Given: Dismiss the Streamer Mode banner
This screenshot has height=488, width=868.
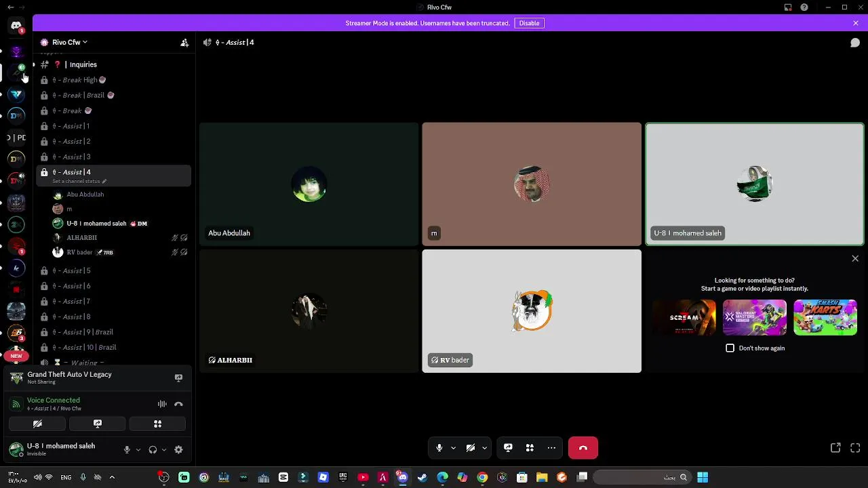Looking at the screenshot, I should tap(856, 23).
